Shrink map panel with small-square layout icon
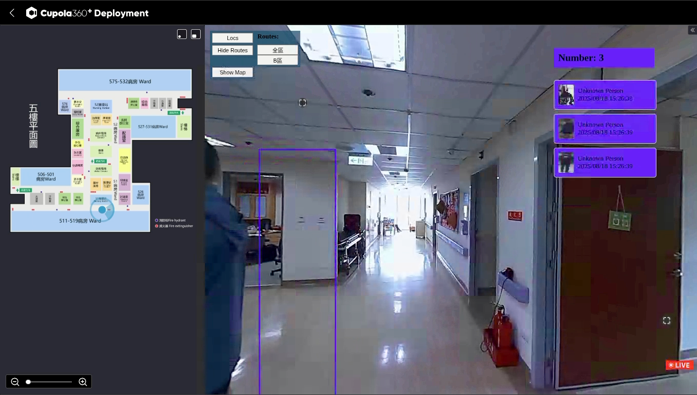This screenshot has width=697, height=395. [182, 34]
